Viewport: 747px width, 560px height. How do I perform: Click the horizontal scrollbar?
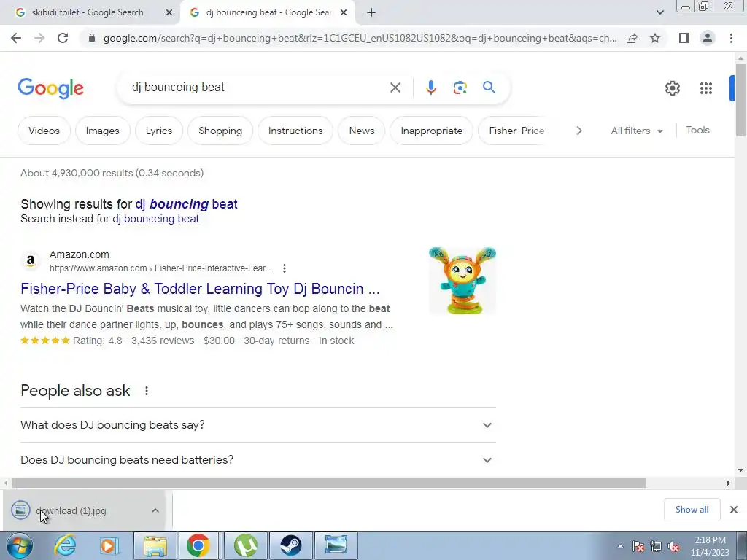329,483
